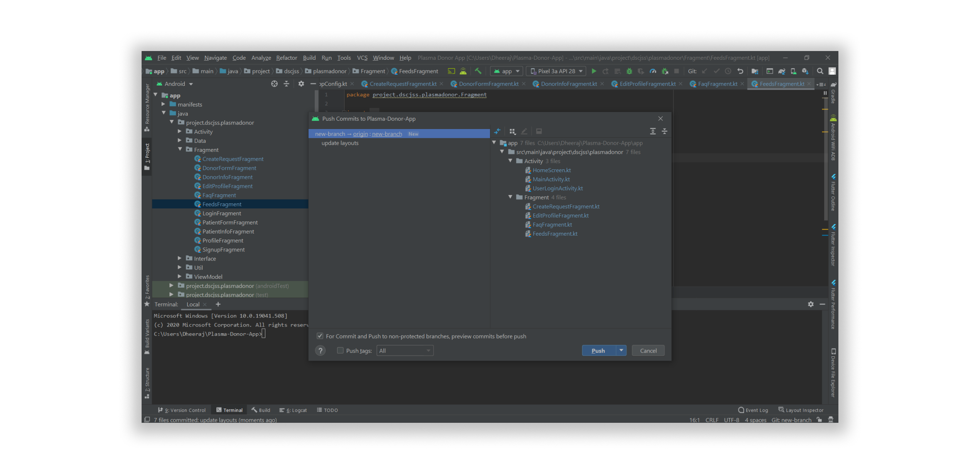Switch to the FaqFragment.kt editor tab
980x473 pixels.
717,84
